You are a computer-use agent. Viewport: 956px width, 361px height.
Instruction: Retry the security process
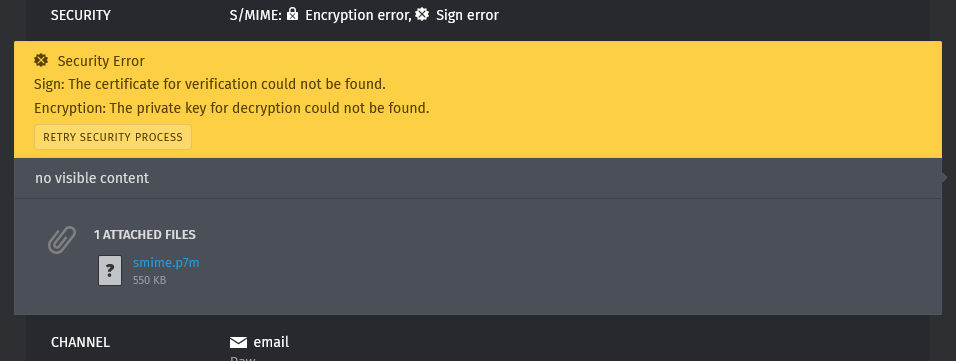[113, 137]
